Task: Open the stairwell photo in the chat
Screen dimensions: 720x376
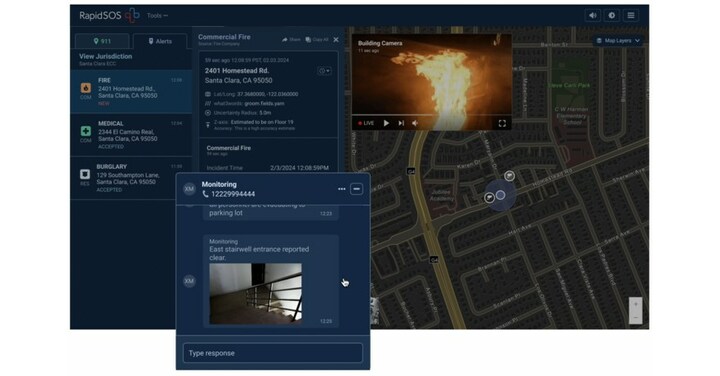Action: tap(256, 293)
